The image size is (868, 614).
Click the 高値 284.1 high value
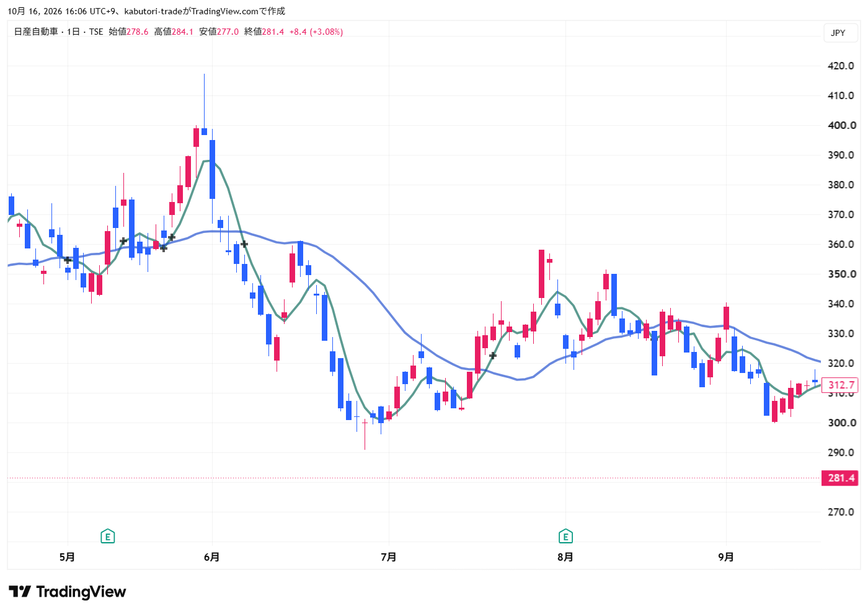click(174, 32)
